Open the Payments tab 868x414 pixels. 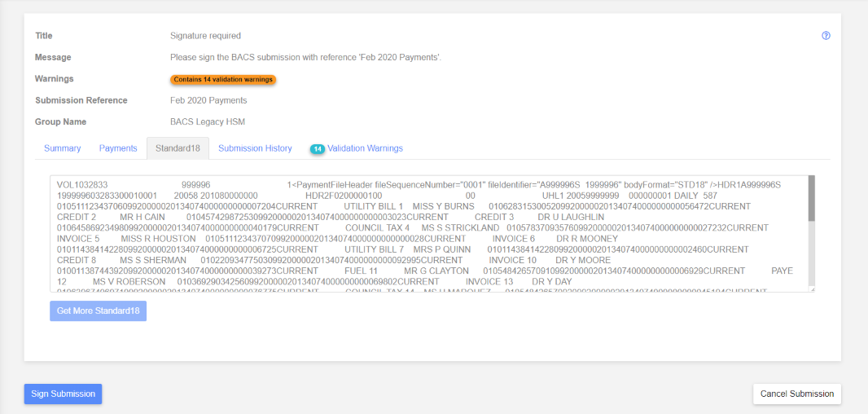point(118,148)
